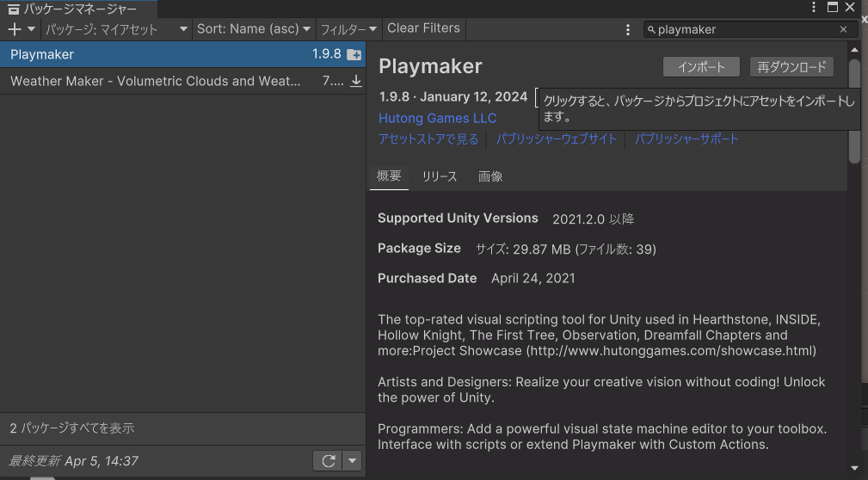Click the パッケージマネージャー window tab
This screenshot has height=480, width=868.
coord(78,9)
